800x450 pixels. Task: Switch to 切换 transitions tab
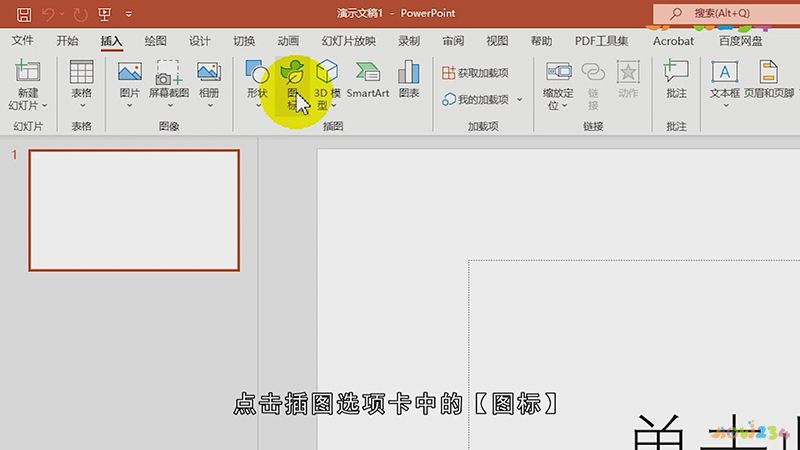[244, 41]
